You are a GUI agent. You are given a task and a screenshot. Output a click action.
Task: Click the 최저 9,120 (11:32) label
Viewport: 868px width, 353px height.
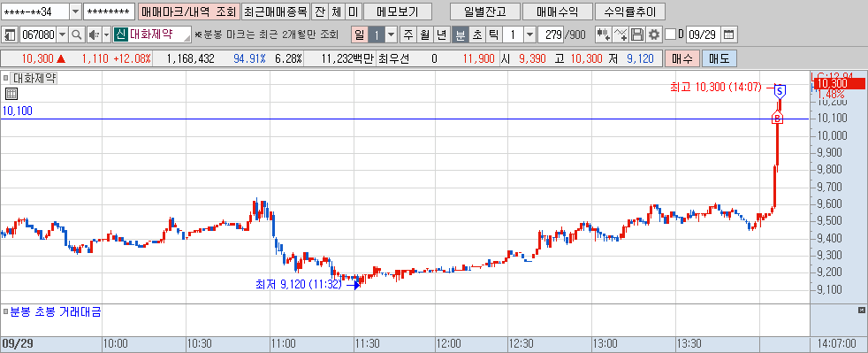coord(300,285)
